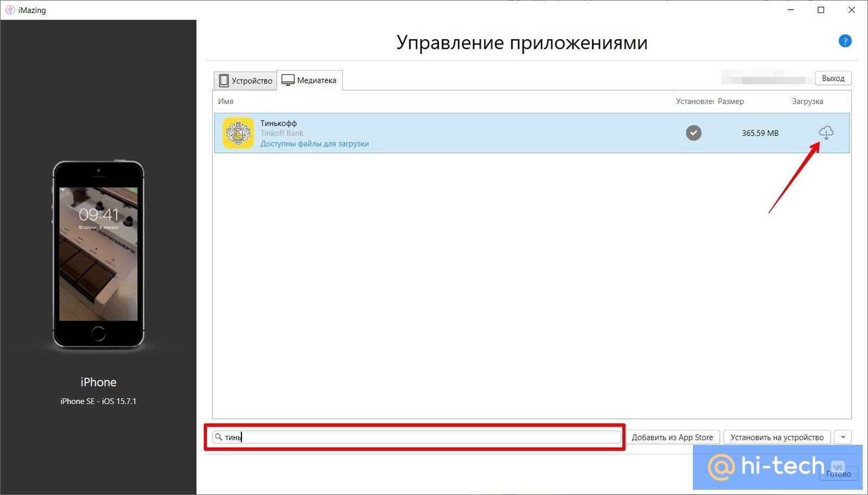Screen dimensions: 868x495
Task: Click Установить на устройство button
Action: 777,437
